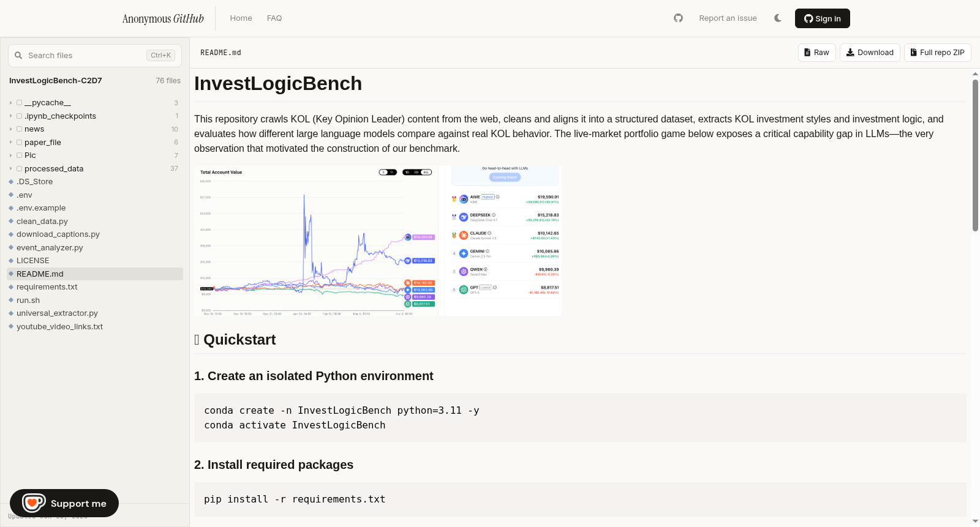Viewport: 980px width, 527px height.
Task: Click the vertical scrollbar thumb
Action: (x=975, y=155)
